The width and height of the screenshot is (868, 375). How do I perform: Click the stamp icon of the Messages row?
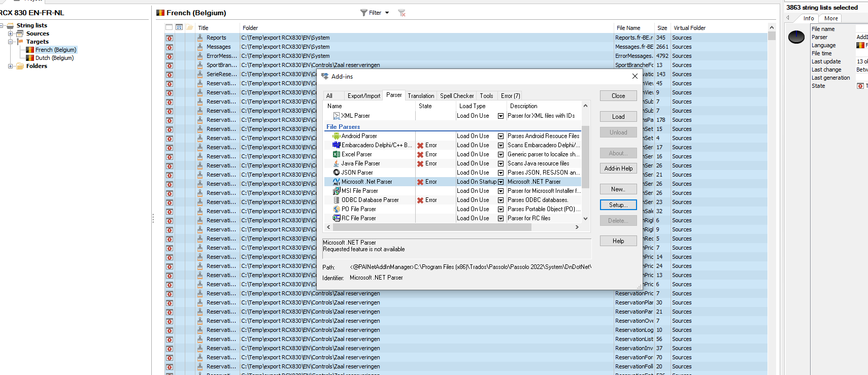[x=200, y=47]
